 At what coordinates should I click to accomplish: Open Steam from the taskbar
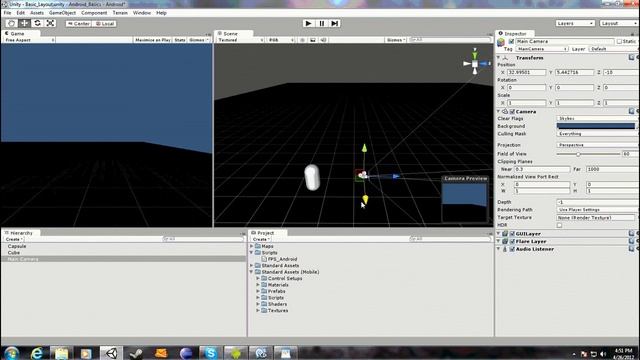[x=136, y=353]
